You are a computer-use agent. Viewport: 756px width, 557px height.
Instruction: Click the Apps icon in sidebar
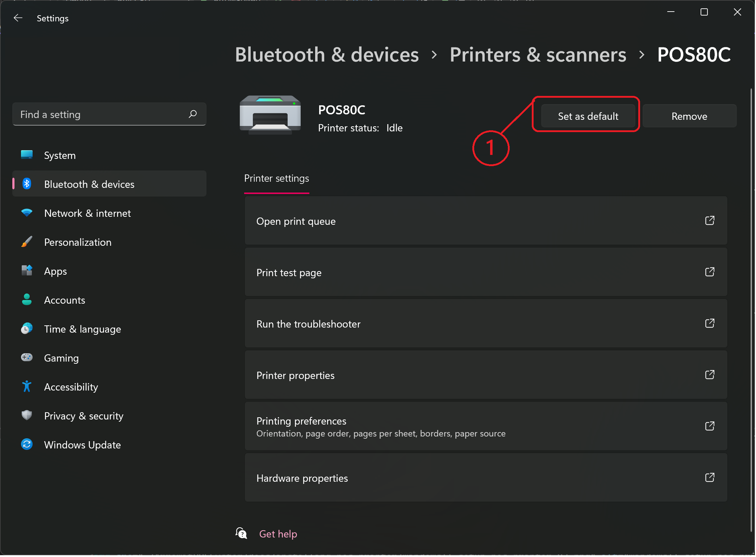27,271
